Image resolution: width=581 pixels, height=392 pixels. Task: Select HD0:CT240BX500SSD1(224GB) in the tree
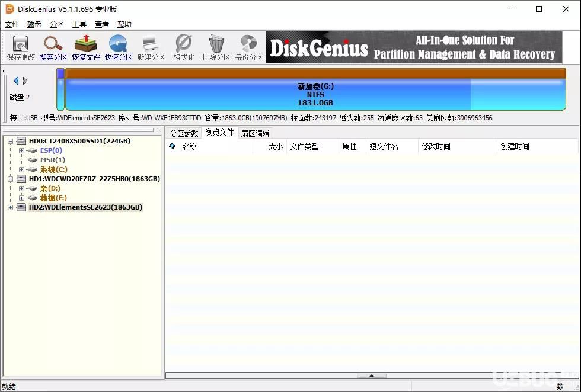79,141
